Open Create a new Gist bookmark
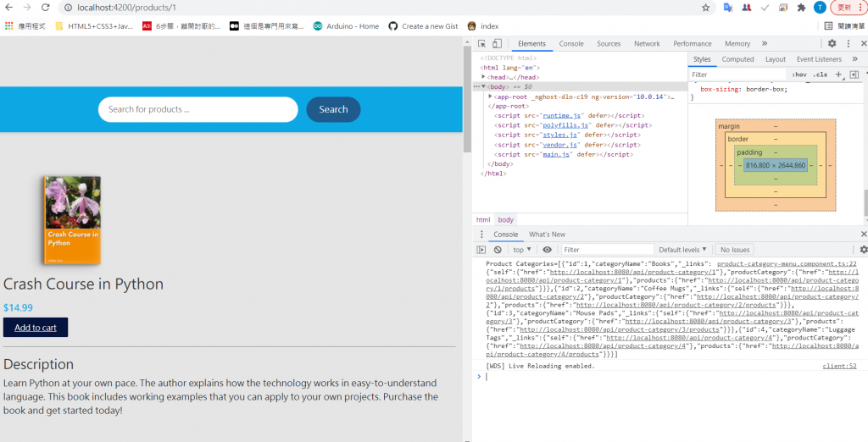 (424, 26)
